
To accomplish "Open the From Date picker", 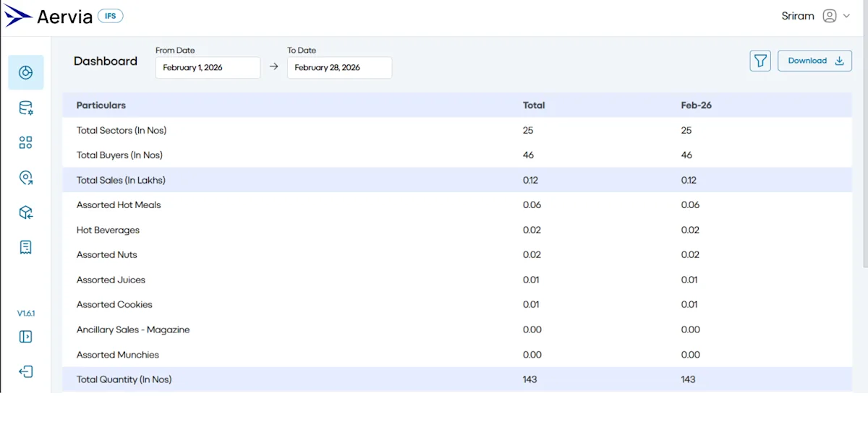I will (208, 68).
